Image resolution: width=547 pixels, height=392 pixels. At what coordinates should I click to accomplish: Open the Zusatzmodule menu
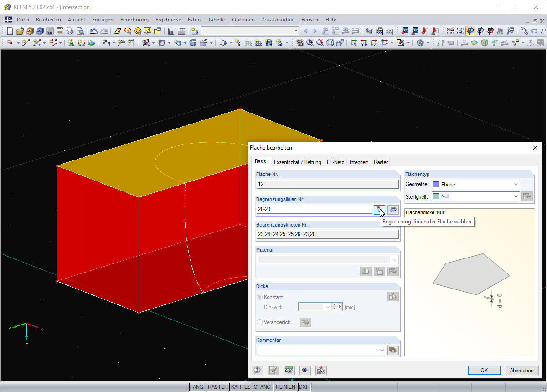[x=278, y=20]
